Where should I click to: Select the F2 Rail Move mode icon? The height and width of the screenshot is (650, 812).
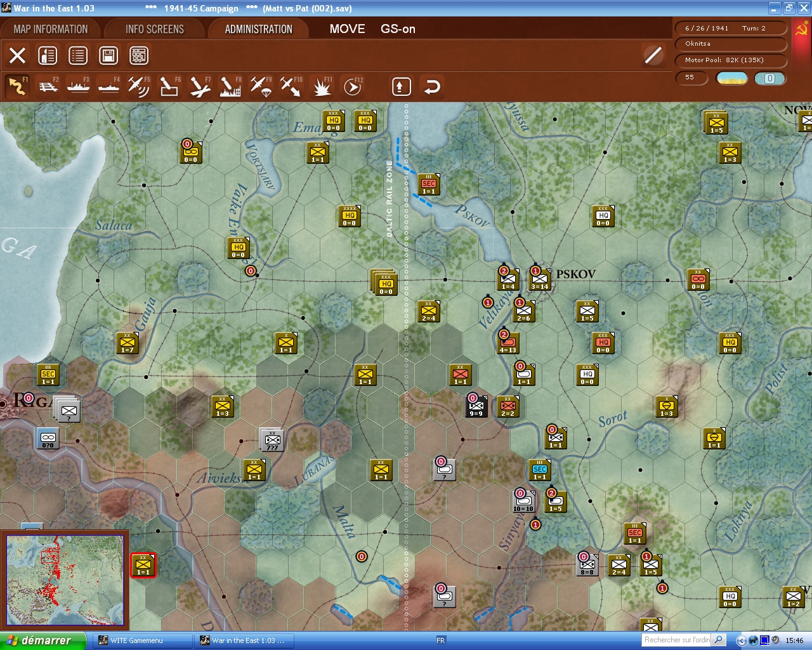[48, 86]
